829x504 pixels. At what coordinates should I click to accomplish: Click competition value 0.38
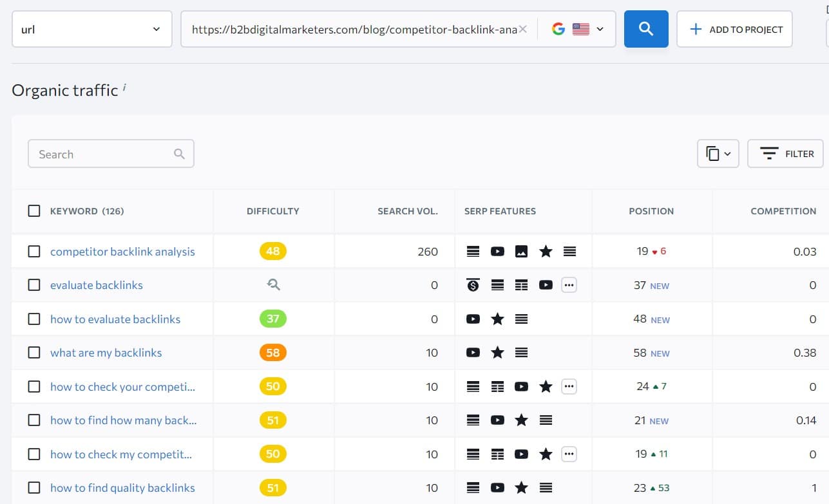tap(805, 353)
